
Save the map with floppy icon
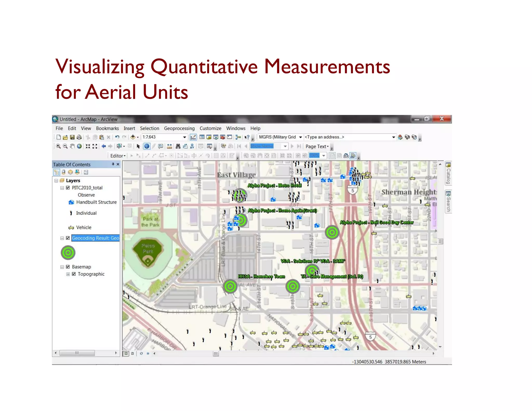tap(72, 137)
